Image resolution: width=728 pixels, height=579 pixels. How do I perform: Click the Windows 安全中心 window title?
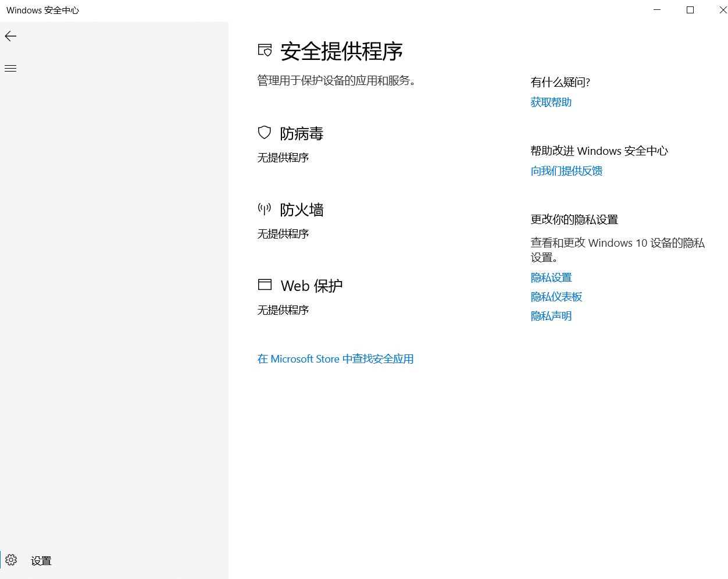point(42,10)
